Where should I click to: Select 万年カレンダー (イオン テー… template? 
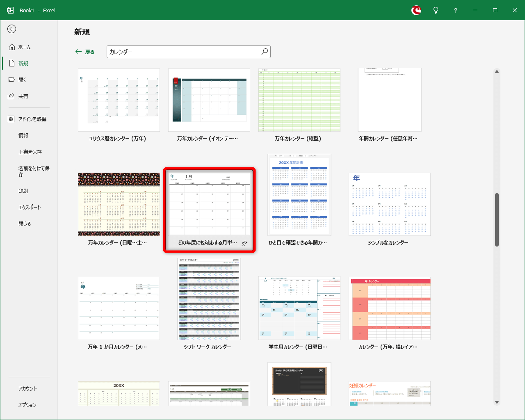209,100
